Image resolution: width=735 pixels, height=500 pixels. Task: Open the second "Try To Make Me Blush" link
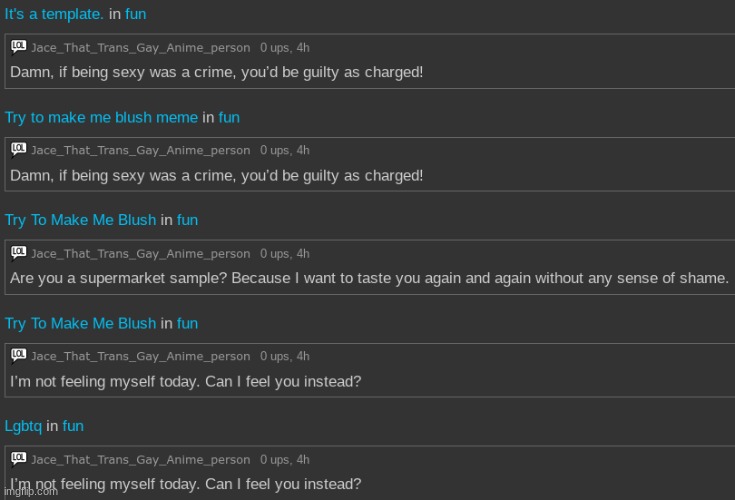coord(80,323)
